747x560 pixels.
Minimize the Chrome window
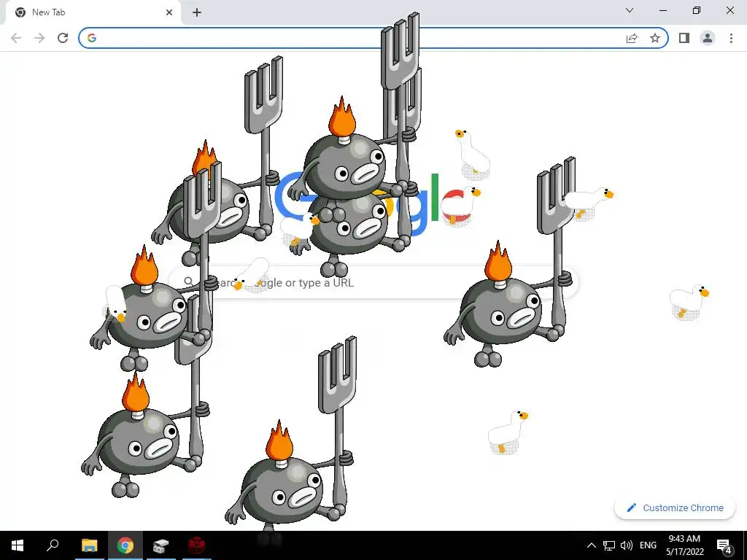coord(663,10)
